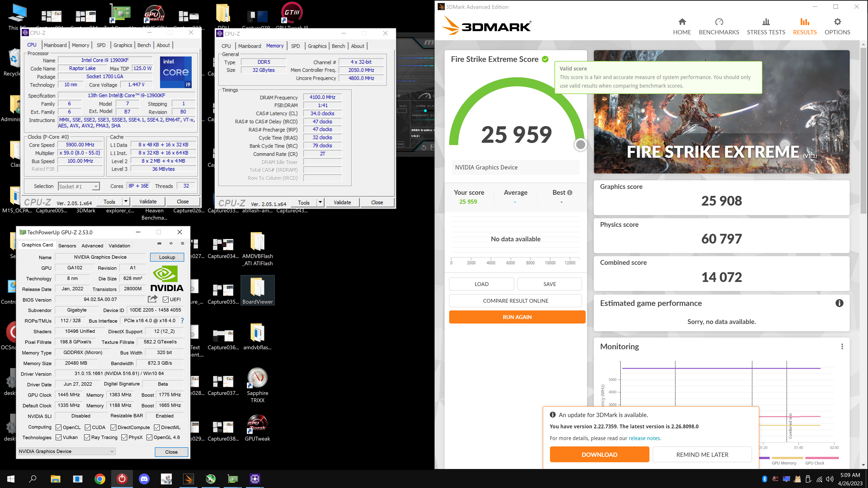Open the release notes link

tap(645, 438)
